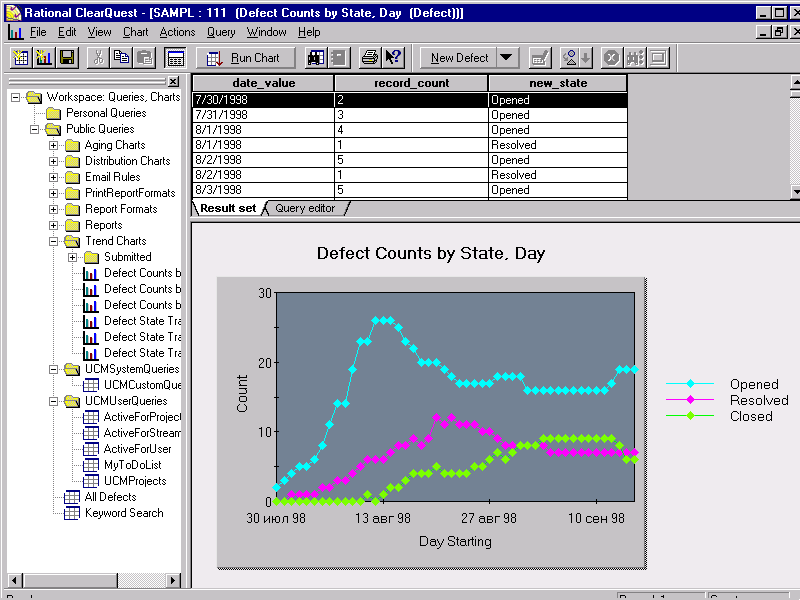Click the pencil-and-form modify icon
The height and width of the screenshot is (600, 800).
pos(540,58)
